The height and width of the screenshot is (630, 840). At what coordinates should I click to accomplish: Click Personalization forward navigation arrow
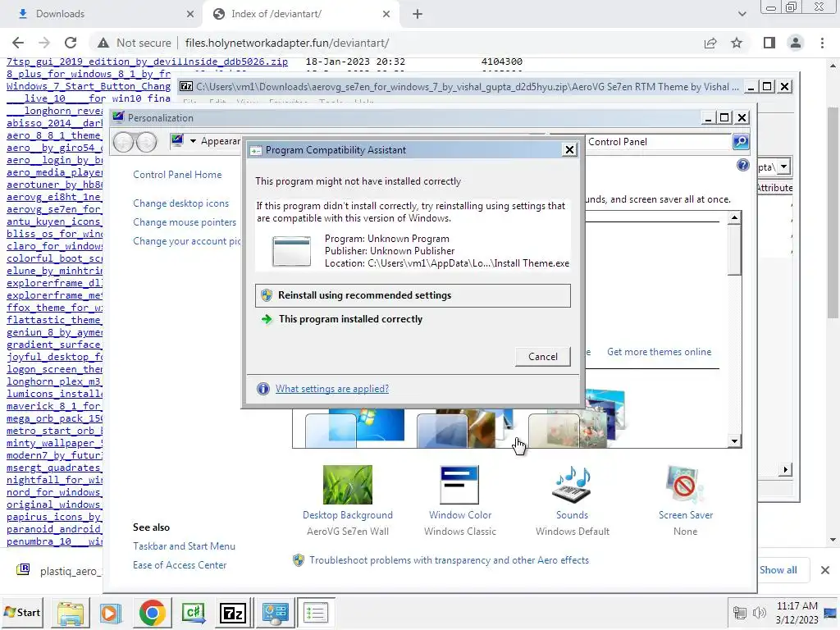[x=147, y=143]
